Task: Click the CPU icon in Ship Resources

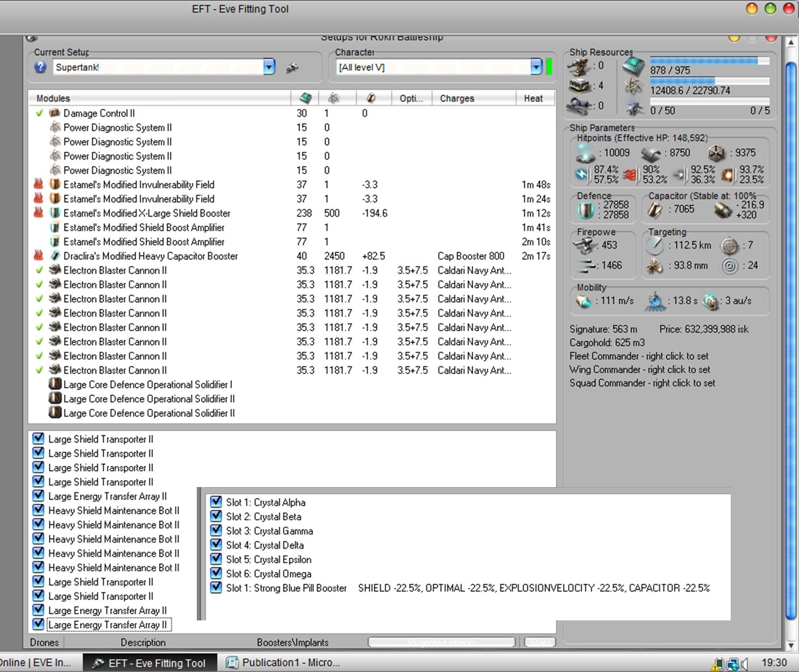Action: tap(634, 66)
